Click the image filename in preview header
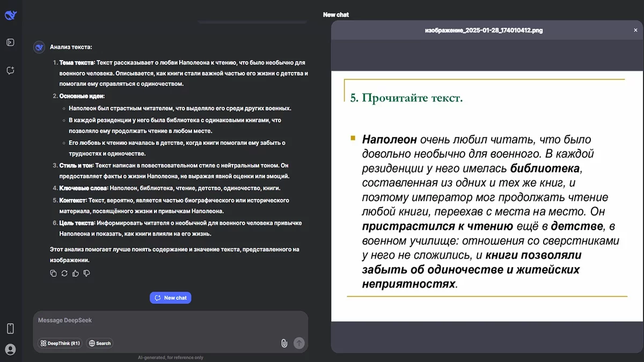644x362 pixels. click(x=484, y=31)
